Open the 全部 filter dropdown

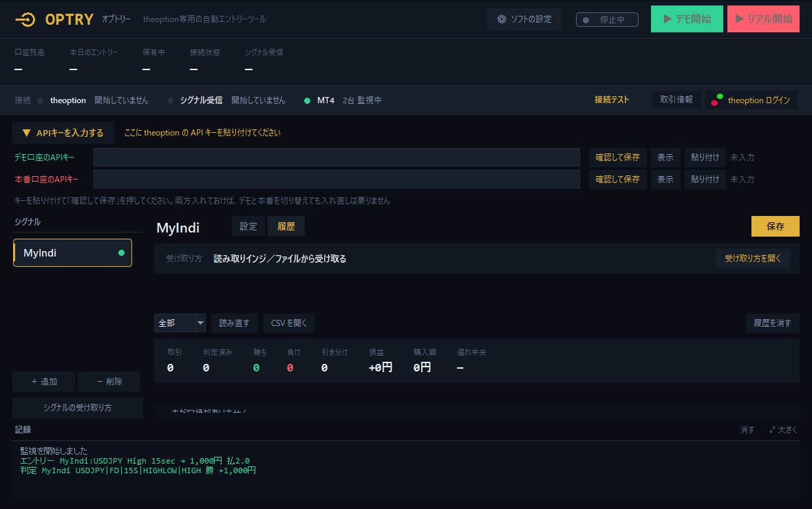pos(180,323)
